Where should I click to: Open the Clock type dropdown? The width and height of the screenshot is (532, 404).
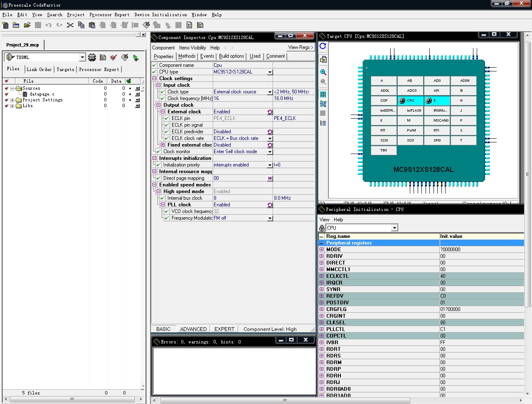pos(270,92)
